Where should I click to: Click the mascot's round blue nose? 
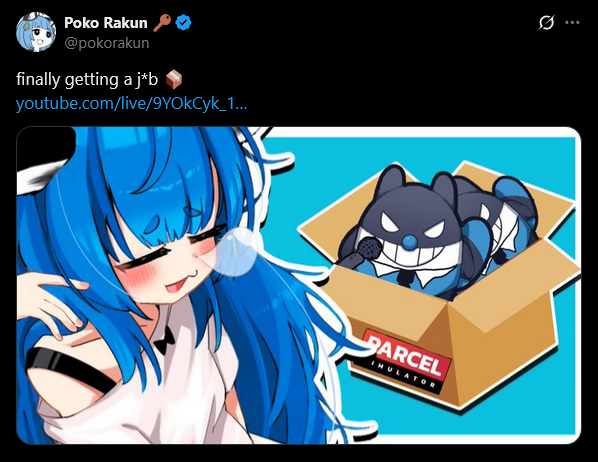pyautogui.click(x=409, y=242)
